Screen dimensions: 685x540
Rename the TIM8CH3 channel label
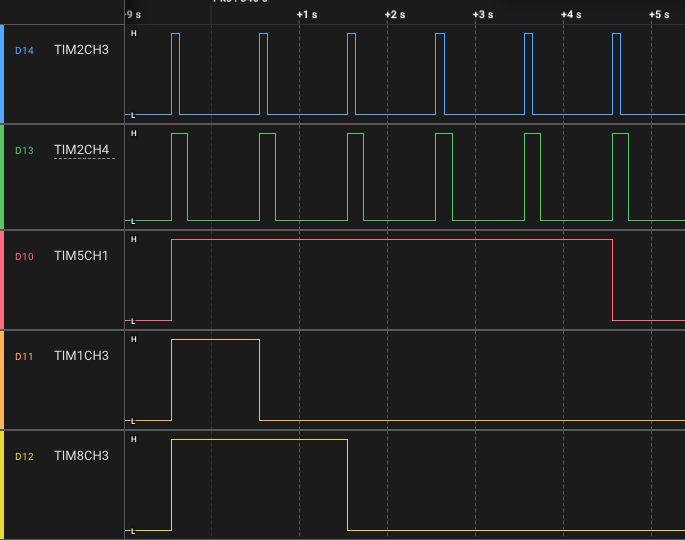pos(81,456)
